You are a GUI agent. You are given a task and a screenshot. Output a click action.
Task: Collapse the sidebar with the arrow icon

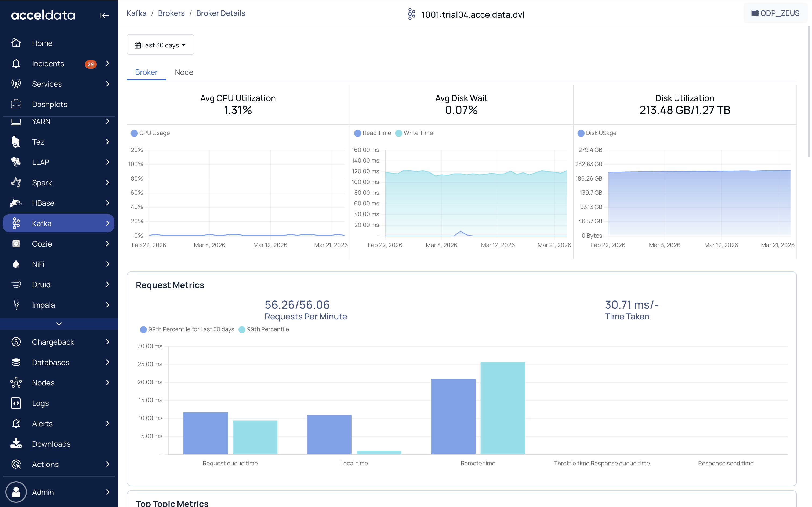click(104, 16)
